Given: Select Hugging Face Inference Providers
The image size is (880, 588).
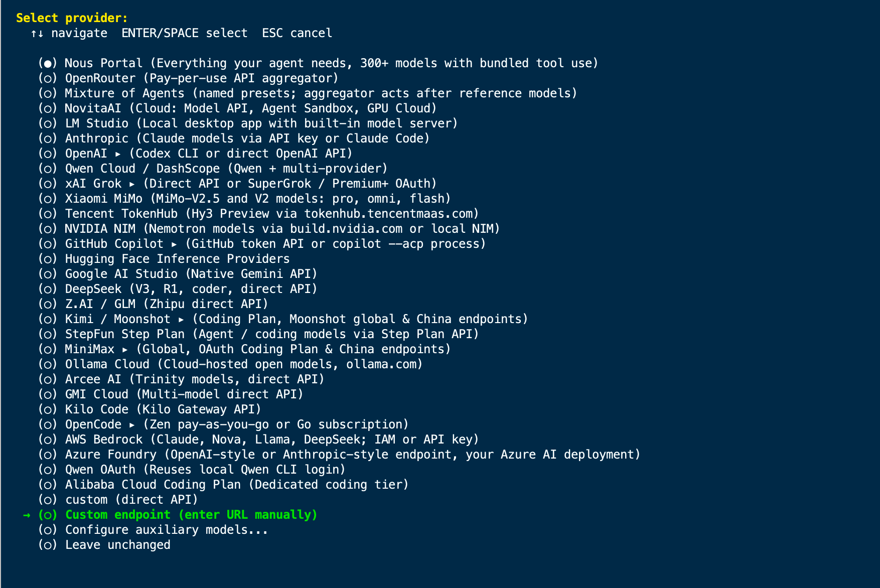Looking at the screenshot, I should 164,259.
